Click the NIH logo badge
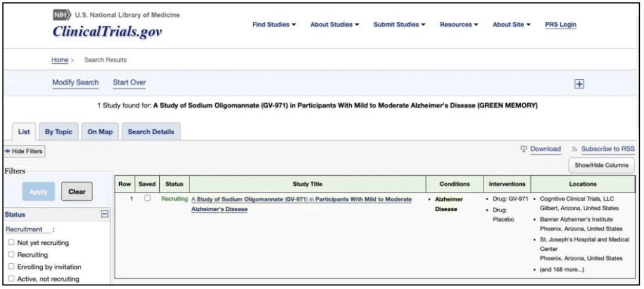This screenshot has width=644, height=289. 61,15
